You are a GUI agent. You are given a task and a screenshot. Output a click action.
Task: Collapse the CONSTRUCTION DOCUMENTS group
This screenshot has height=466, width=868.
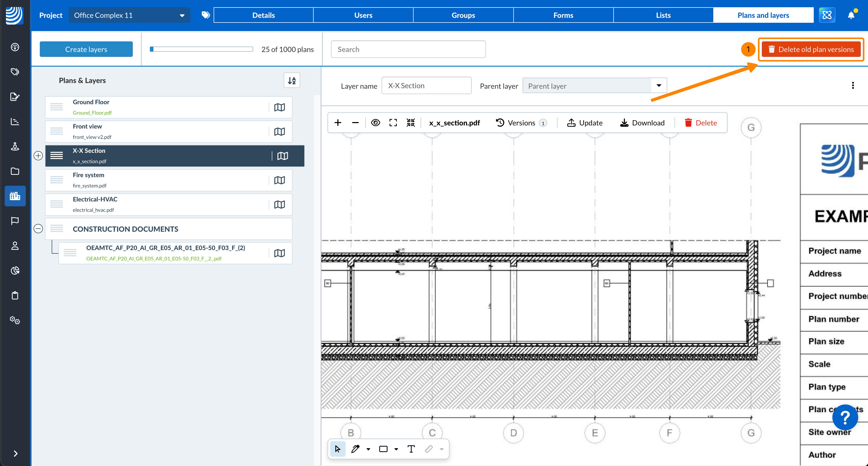pyautogui.click(x=38, y=229)
